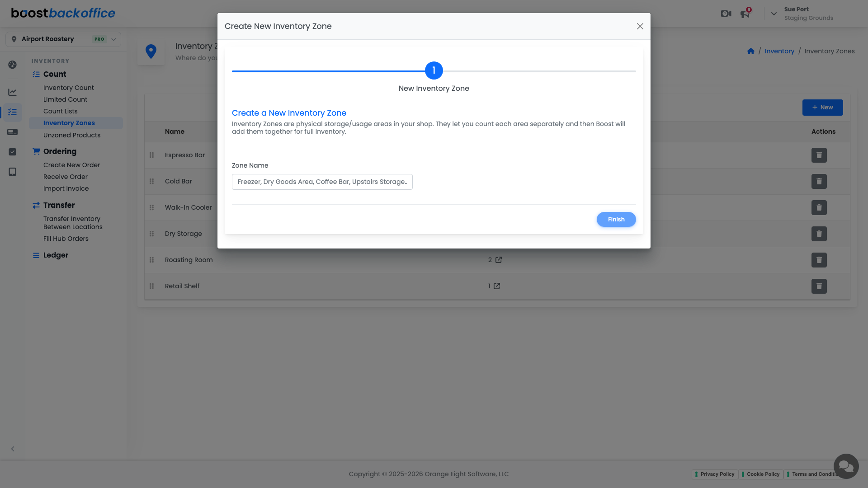
Task: Grab the Roasting Room drag handle
Action: point(152,260)
